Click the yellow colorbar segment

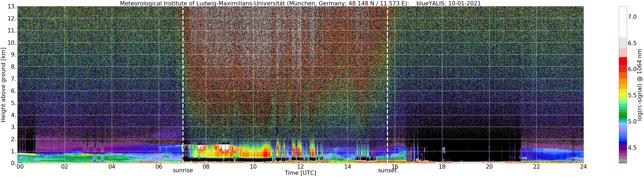pos(623,91)
